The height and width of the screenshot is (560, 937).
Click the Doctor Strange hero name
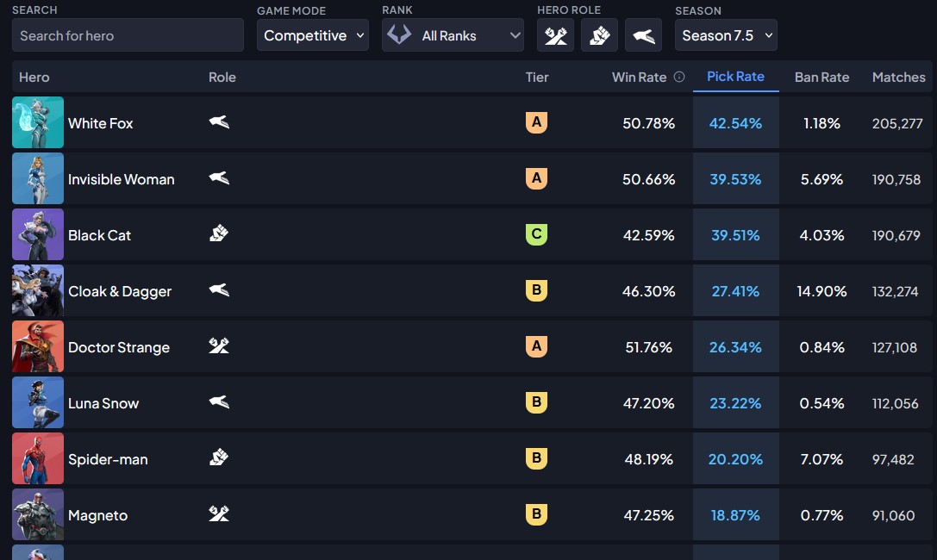pos(119,347)
